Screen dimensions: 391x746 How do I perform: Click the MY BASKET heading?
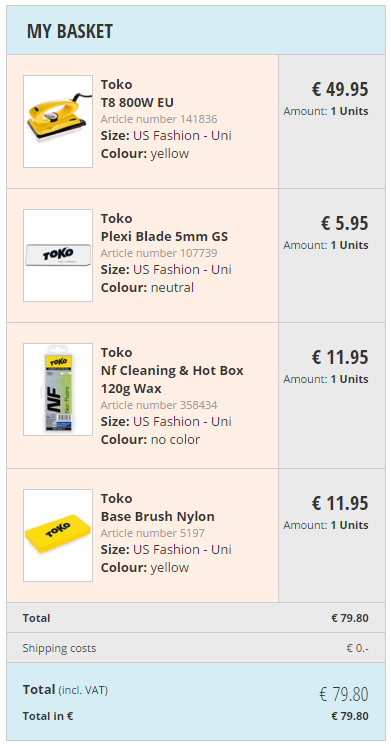point(70,31)
